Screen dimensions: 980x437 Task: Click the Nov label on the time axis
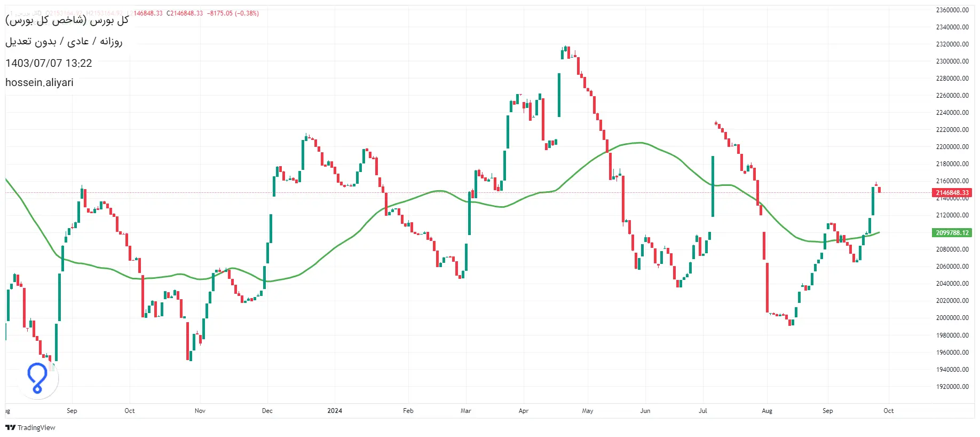pyautogui.click(x=200, y=411)
